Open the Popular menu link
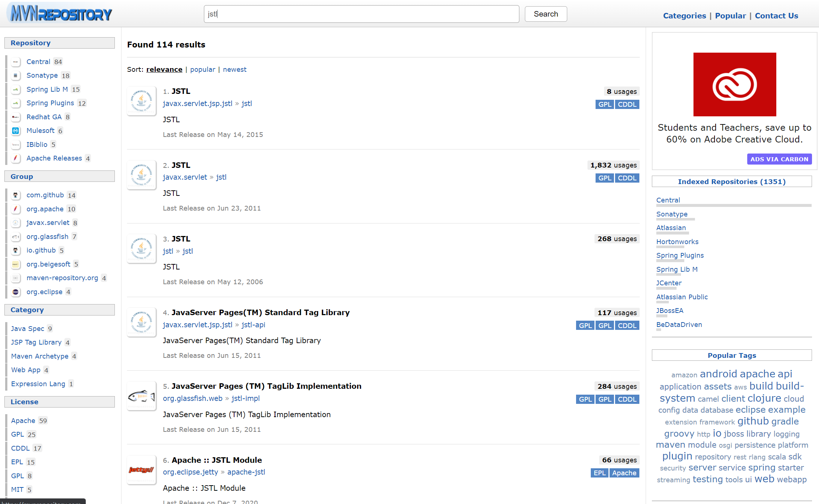This screenshot has width=819, height=504. pyautogui.click(x=730, y=16)
